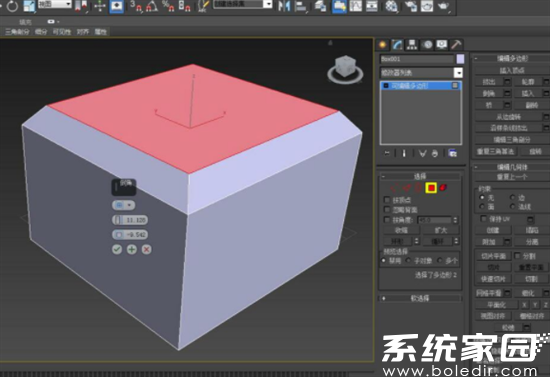The image size is (550, 377).
Task: Open the 三角剖分 ribbon tab
Action: (x=17, y=32)
